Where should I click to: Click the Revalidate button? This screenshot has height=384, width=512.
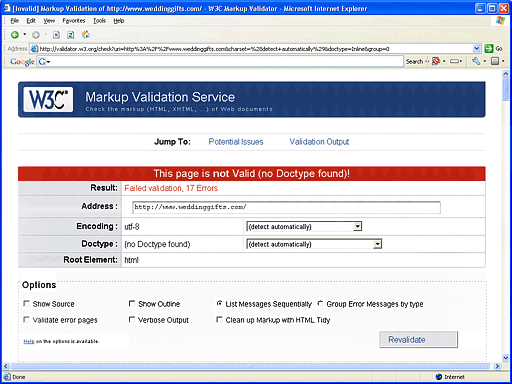pos(418,340)
